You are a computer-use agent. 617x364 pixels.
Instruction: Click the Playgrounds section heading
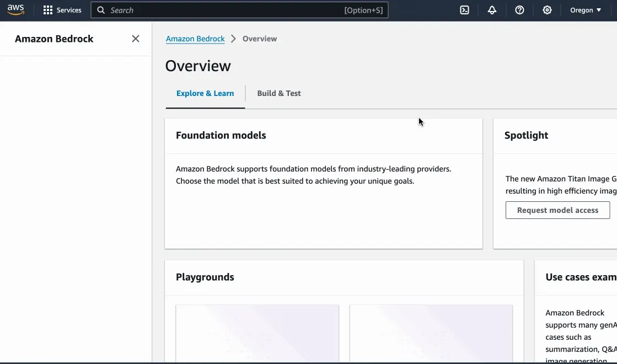pos(205,277)
